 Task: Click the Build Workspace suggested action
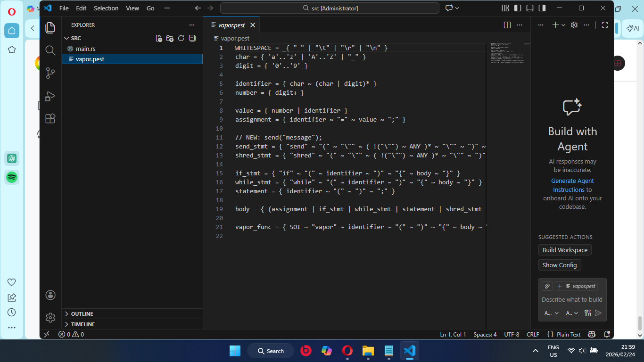[564, 250]
